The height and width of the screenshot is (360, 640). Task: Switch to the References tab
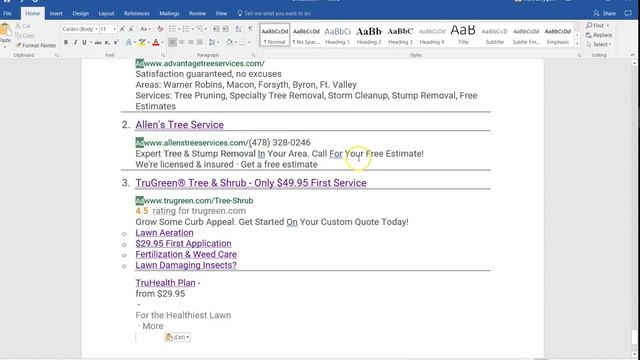137,13
